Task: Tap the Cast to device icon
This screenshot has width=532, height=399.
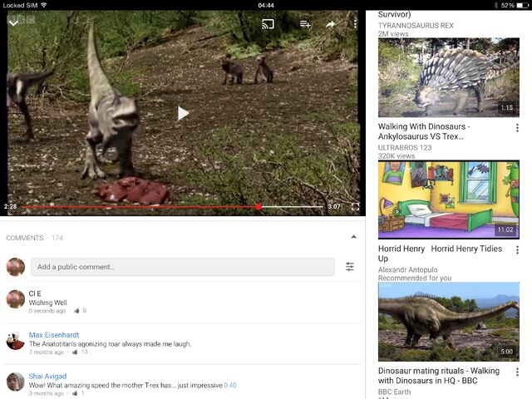Action: pyautogui.click(x=268, y=24)
